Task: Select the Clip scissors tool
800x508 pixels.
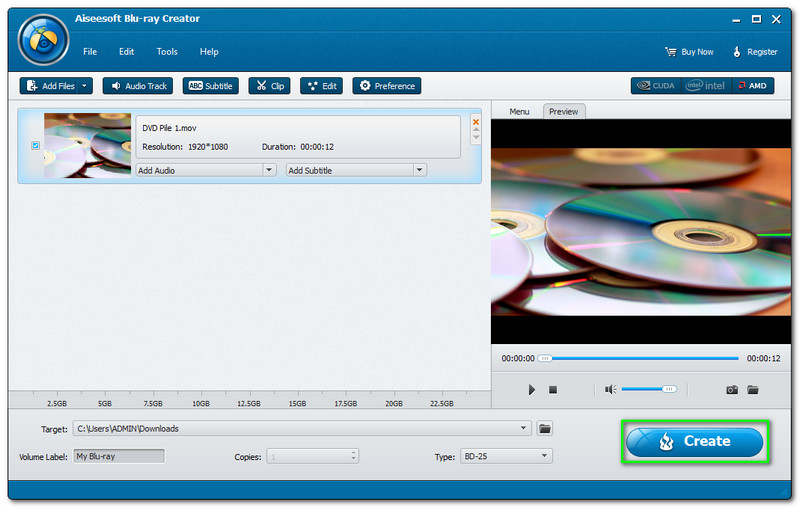Action: (269, 86)
